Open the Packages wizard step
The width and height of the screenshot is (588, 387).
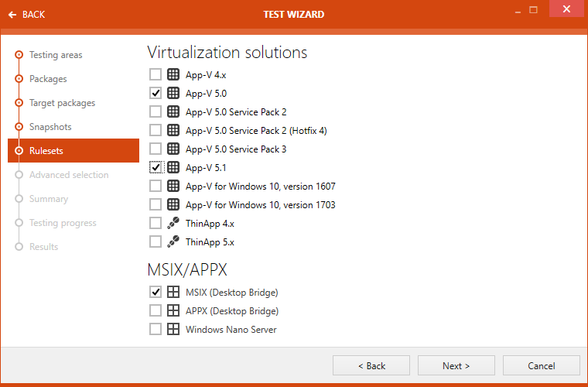(x=48, y=79)
